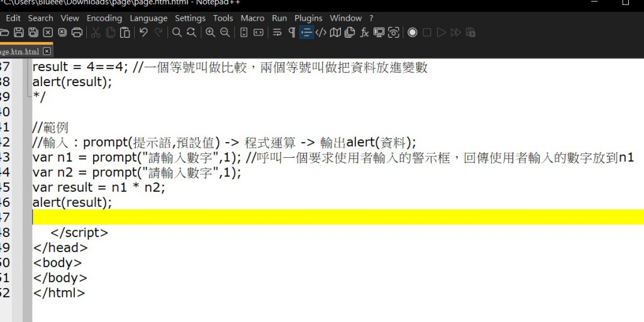This screenshot has height=322, width=644.
Task: Click the Close All documents toolbar icon
Action: [x=62, y=33]
